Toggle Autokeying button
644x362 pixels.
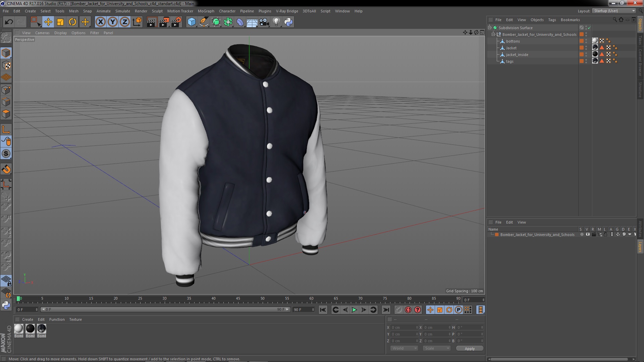pyautogui.click(x=408, y=310)
